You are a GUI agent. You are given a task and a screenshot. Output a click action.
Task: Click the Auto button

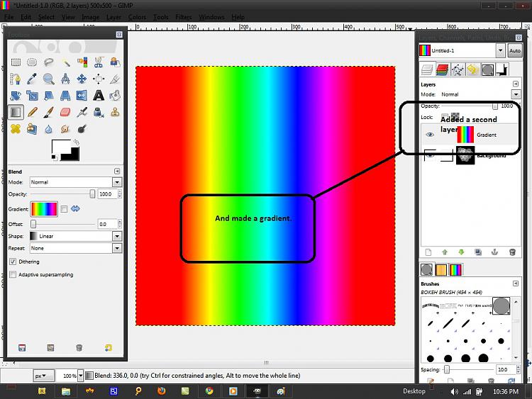[515, 50]
